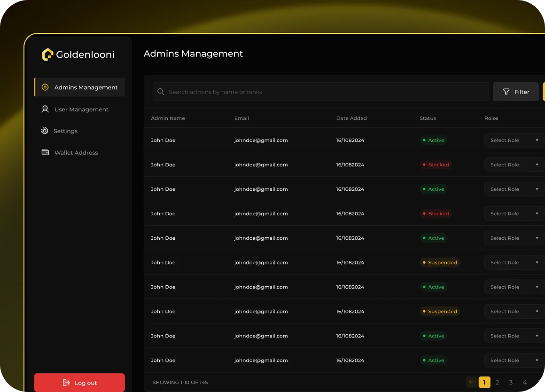The width and height of the screenshot is (545, 392).
Task: Click the Filter button
Action: point(515,92)
